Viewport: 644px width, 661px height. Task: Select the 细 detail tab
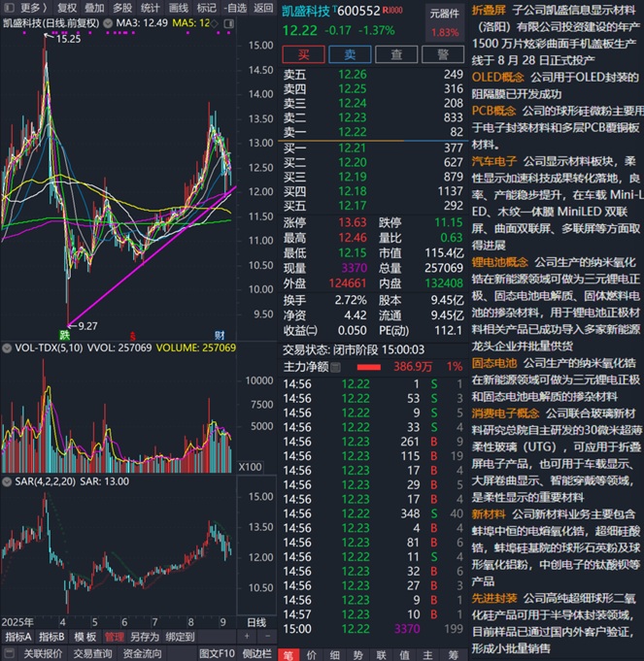(335, 654)
